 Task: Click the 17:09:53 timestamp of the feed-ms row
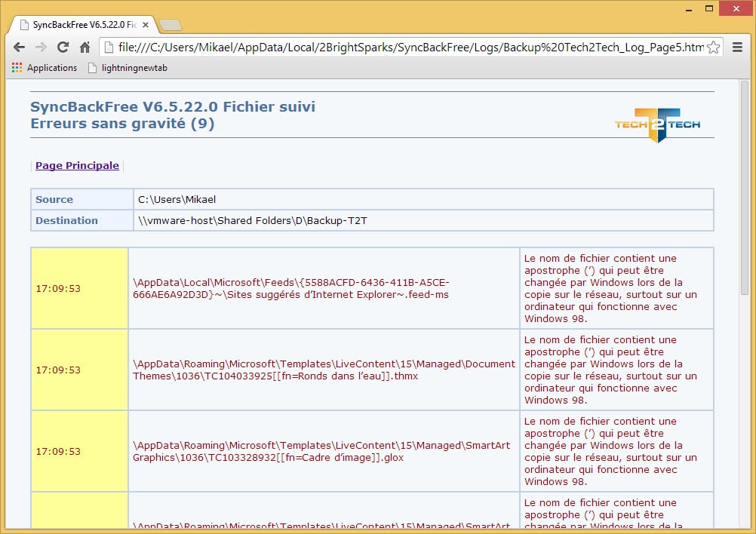pos(58,289)
